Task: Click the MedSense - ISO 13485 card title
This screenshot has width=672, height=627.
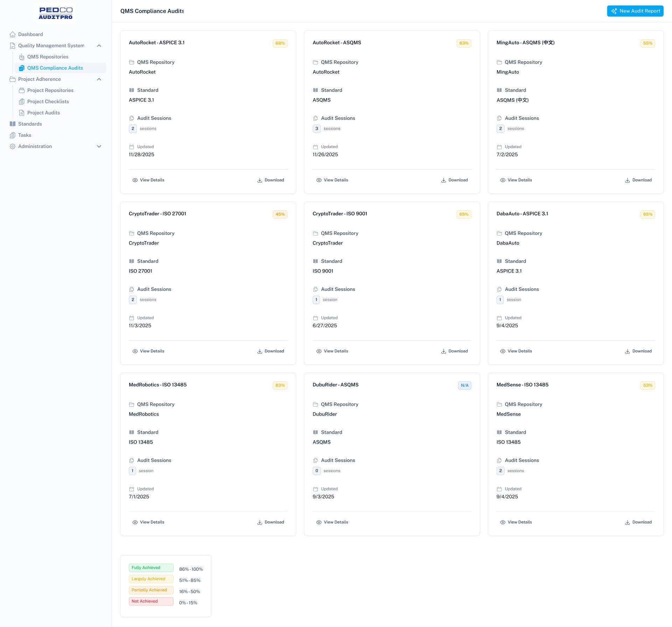Action: pos(522,385)
